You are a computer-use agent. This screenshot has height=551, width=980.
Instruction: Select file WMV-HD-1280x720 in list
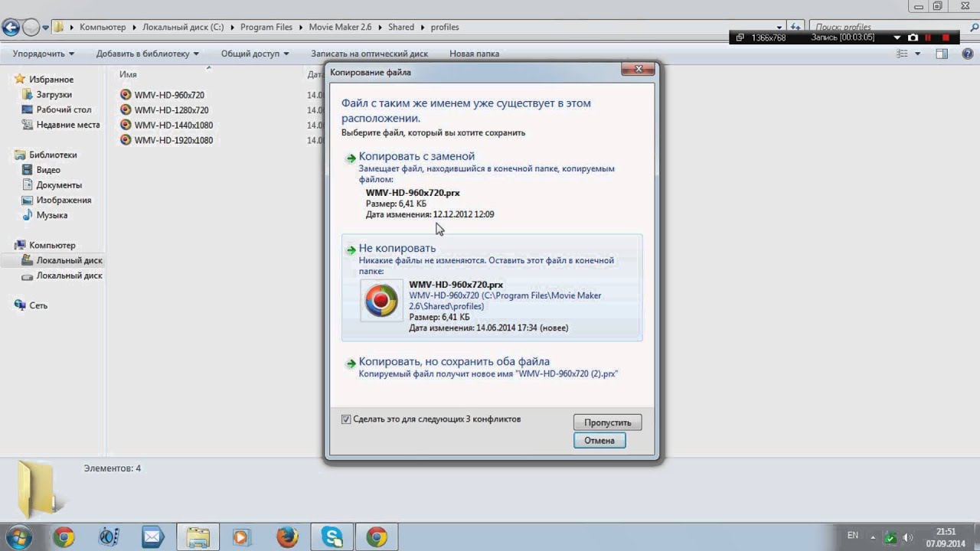point(171,110)
